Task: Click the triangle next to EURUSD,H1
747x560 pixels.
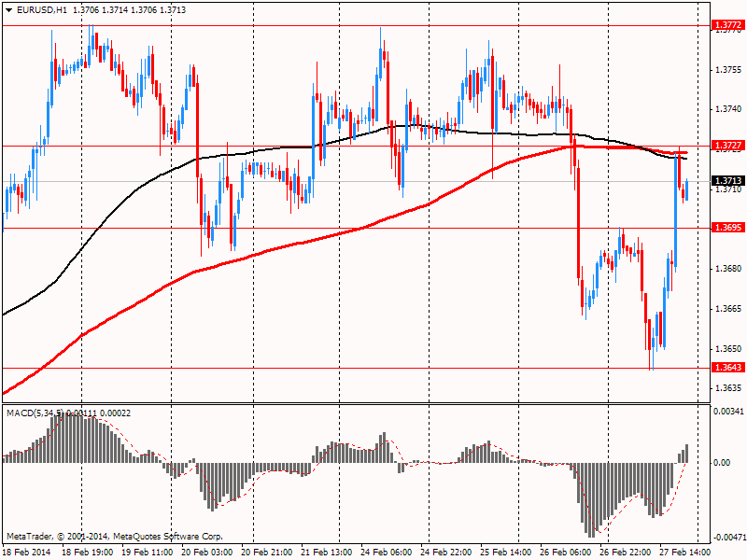Action: 9,10
